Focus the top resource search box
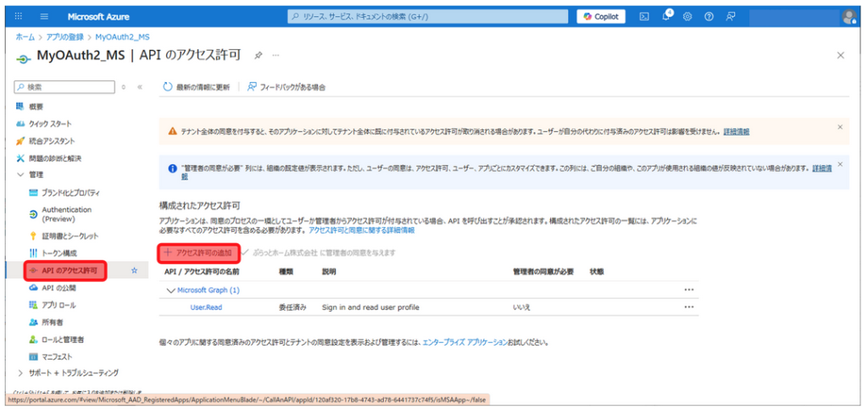Image resolution: width=868 pixels, height=409 pixels. 428,17
